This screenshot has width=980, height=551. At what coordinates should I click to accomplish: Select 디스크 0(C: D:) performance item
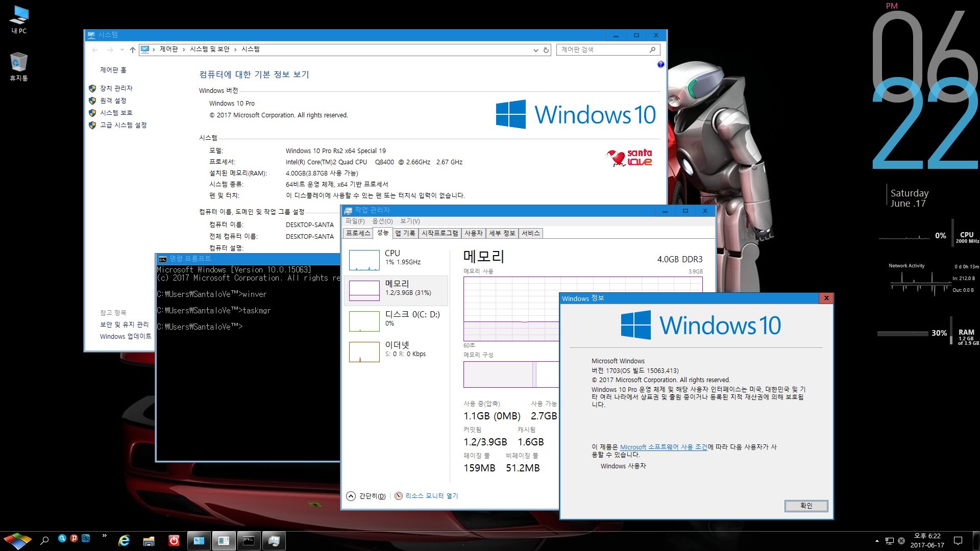tap(396, 321)
